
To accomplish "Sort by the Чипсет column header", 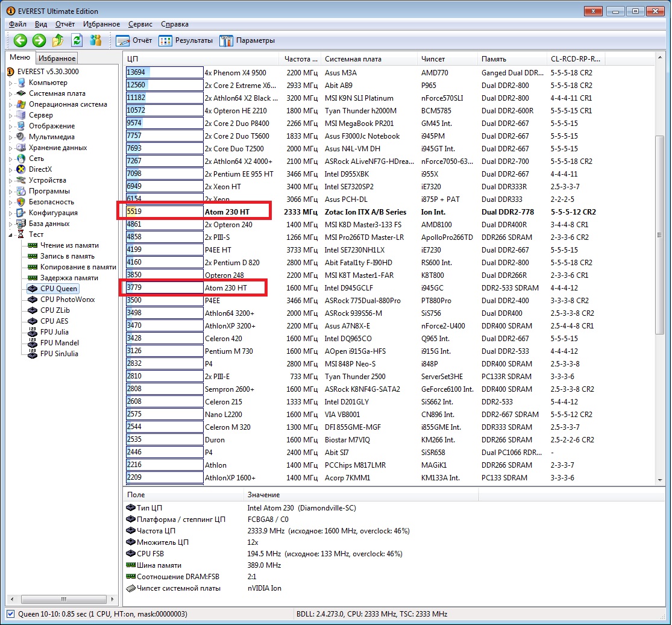I will pyautogui.click(x=447, y=59).
